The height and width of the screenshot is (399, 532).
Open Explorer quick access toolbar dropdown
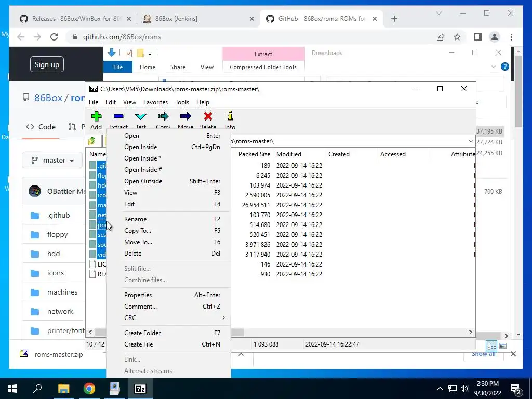150,54
